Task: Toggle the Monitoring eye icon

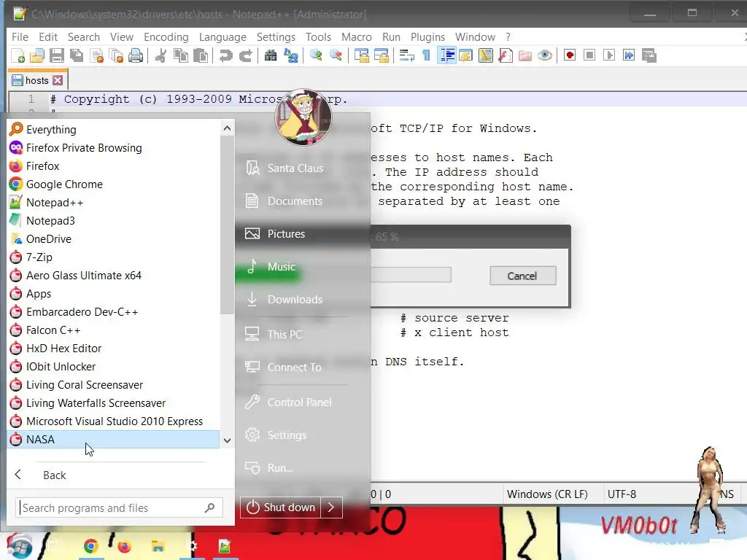Action: coord(545,55)
